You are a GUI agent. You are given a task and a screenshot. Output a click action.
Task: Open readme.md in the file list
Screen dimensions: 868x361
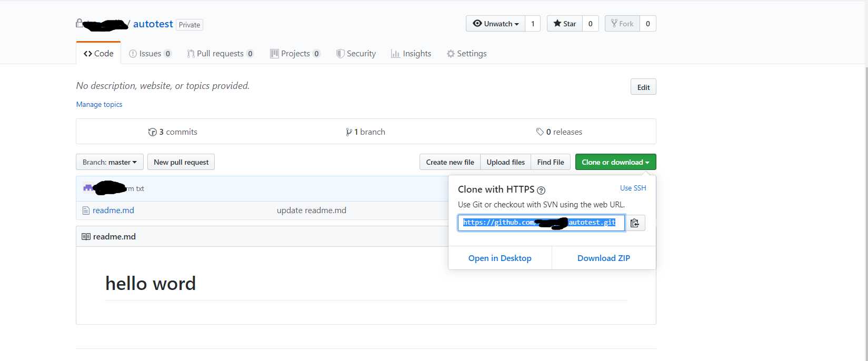coord(113,210)
